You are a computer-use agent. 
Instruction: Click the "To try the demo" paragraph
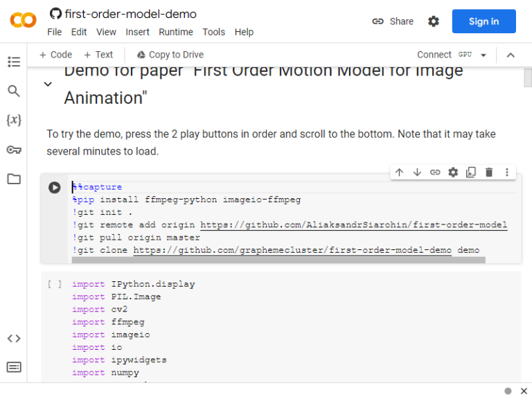pos(271,143)
